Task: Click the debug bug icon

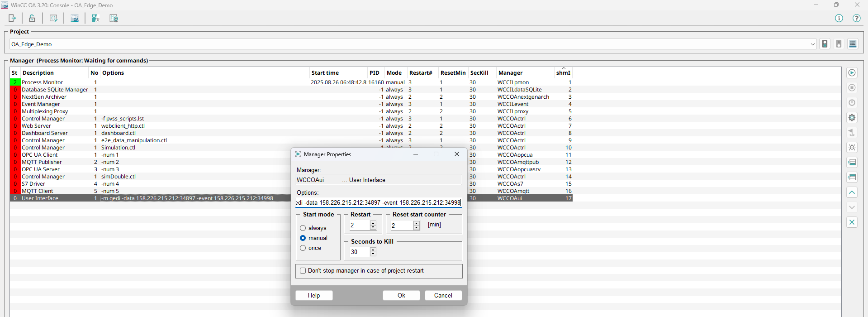Action: point(852,148)
